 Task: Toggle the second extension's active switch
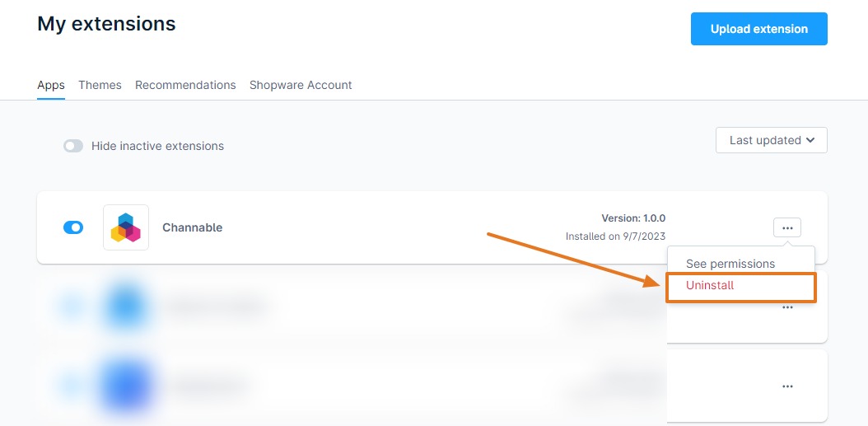73,307
